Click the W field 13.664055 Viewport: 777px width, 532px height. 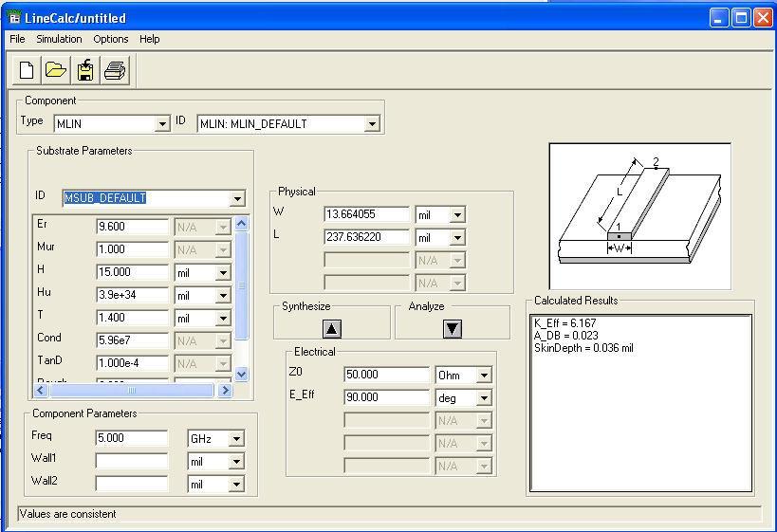tap(367, 214)
